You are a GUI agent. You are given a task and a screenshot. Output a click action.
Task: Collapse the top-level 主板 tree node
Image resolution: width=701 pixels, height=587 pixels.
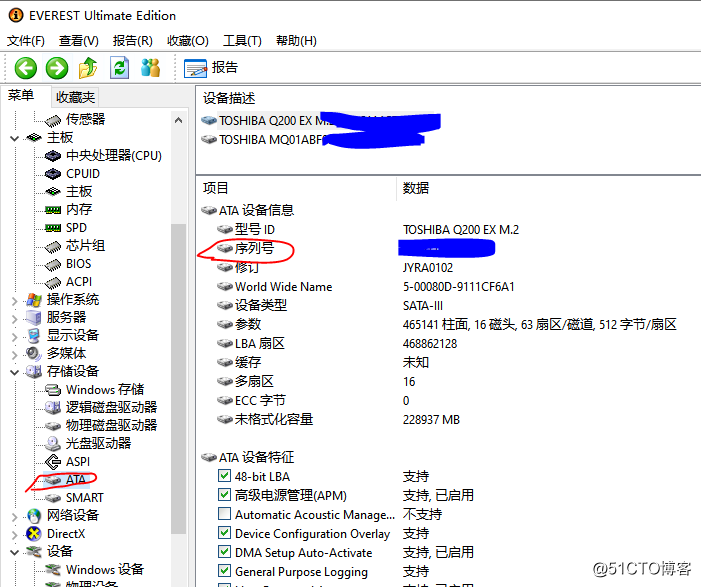click(14, 138)
